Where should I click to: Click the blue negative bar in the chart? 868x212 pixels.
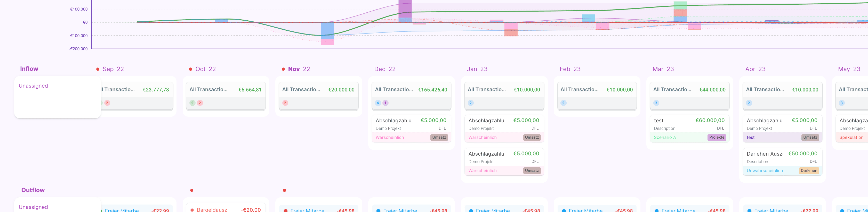pos(327,31)
